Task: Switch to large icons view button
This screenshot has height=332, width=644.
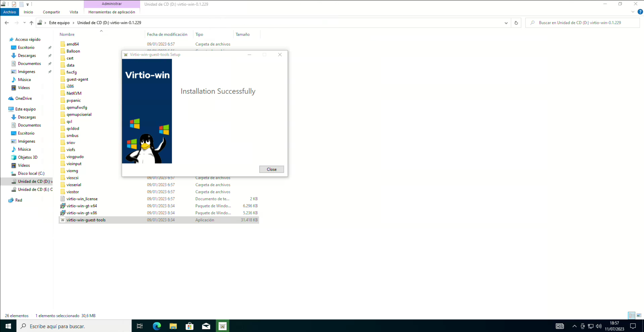Action: tap(639, 315)
